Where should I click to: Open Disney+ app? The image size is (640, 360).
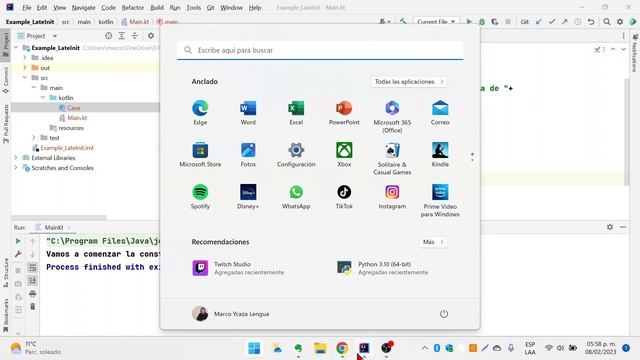(x=248, y=197)
